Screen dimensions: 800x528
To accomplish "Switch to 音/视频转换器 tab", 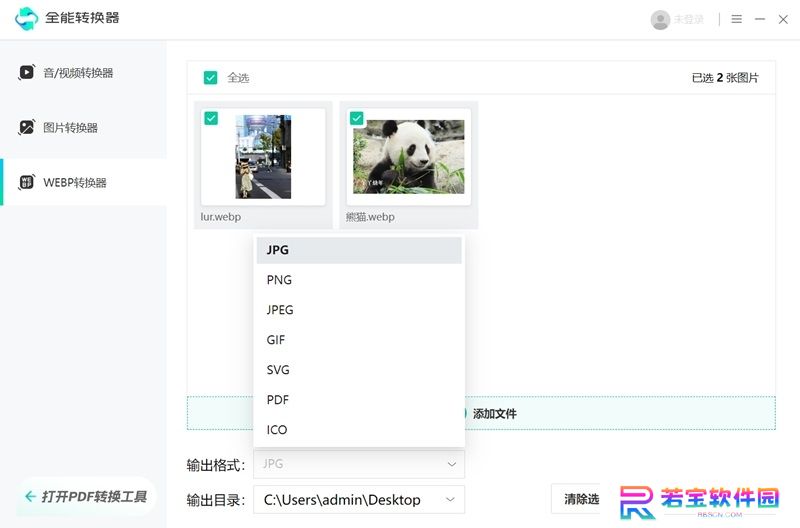I will [x=83, y=72].
